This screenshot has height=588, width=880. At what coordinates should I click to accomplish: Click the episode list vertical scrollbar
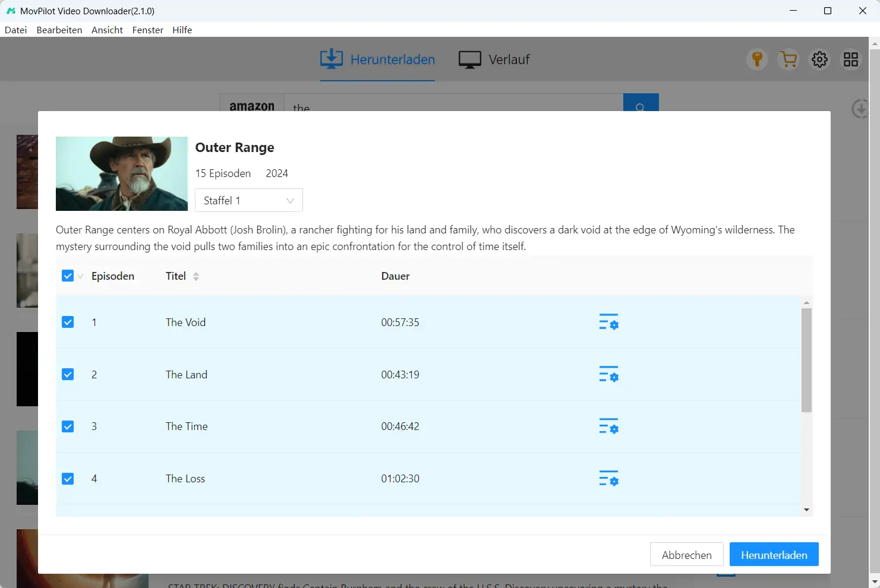pos(806,360)
